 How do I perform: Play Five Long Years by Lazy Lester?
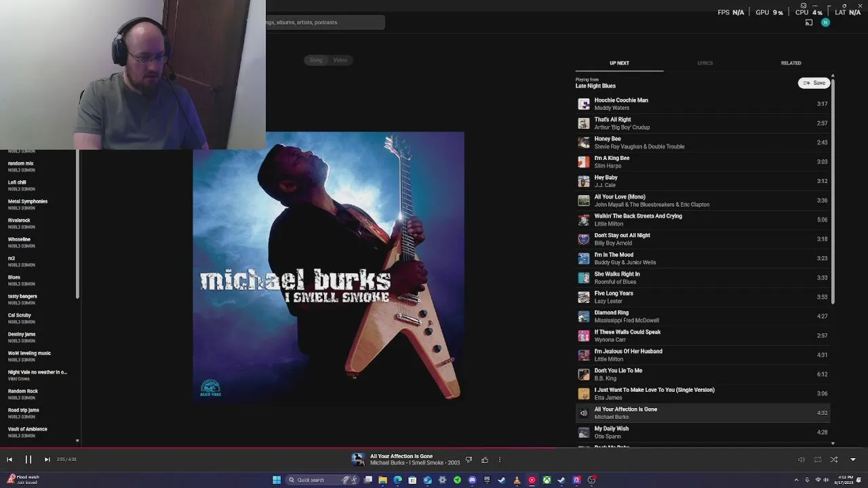point(703,297)
